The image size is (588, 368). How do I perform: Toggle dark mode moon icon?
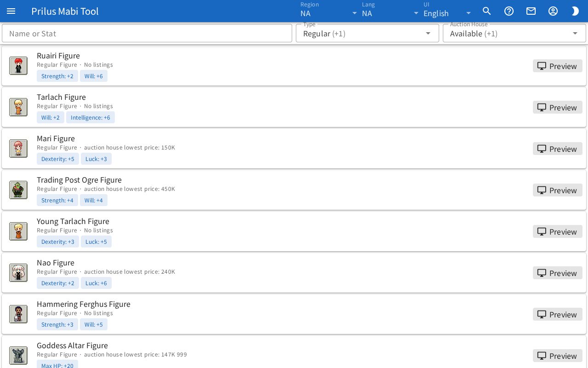575,11
